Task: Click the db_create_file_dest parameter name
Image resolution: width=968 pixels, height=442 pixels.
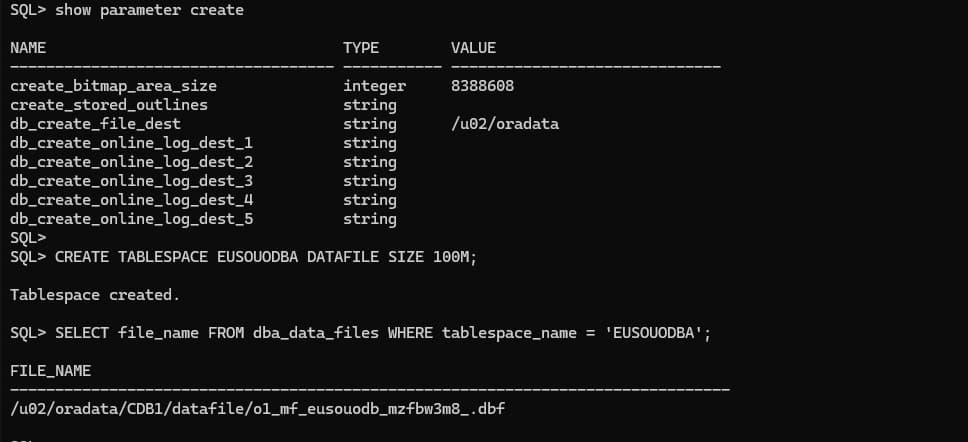Action: click(x=95, y=124)
